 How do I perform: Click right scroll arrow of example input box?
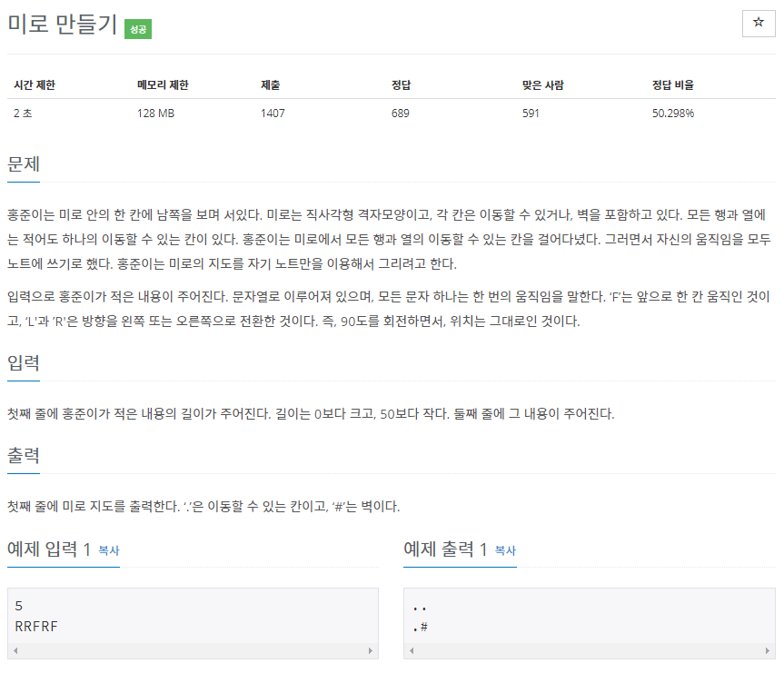pyautogui.click(x=371, y=650)
